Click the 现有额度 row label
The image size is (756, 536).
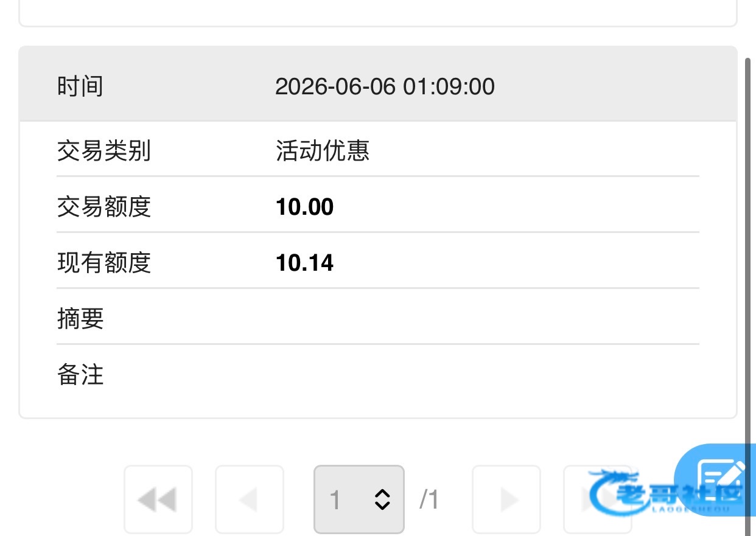click(x=103, y=263)
